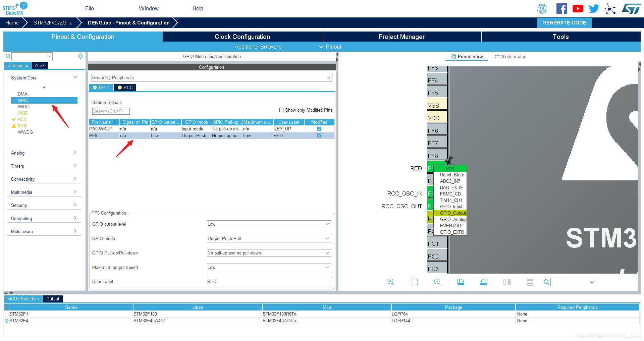Click the categories settings gear icon
This screenshot has height=341, width=644.
[80, 56]
